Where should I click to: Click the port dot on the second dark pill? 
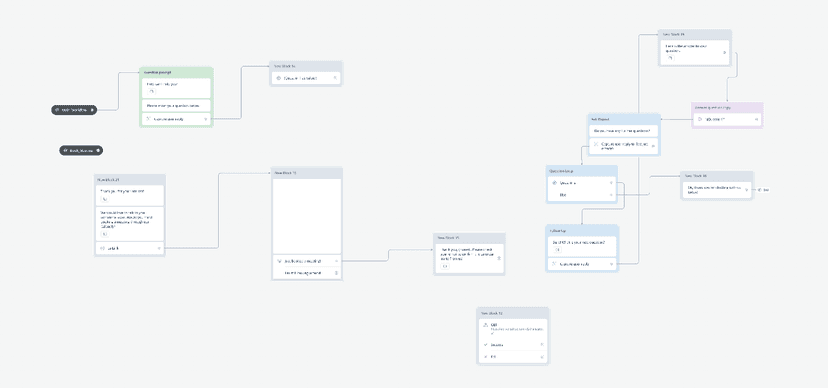98,150
